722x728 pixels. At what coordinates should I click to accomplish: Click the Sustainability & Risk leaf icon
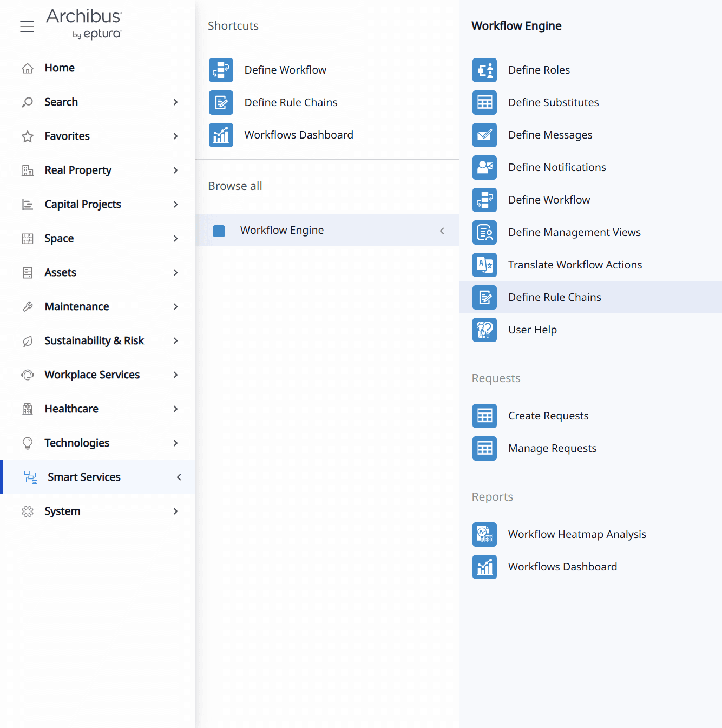(28, 341)
